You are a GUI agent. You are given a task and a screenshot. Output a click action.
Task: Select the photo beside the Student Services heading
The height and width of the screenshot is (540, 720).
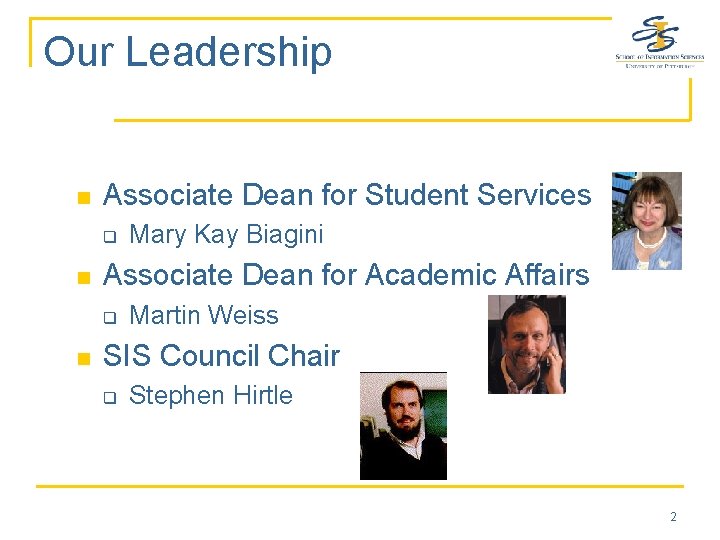tap(646, 220)
